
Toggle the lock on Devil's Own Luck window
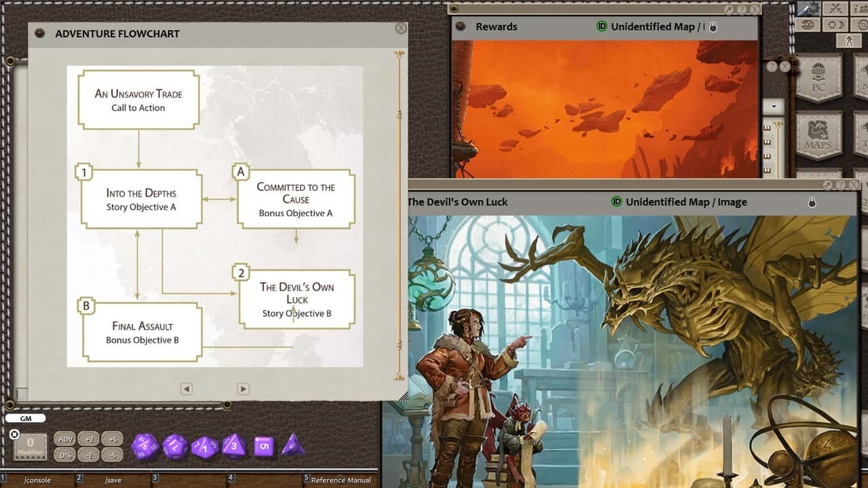tap(812, 202)
